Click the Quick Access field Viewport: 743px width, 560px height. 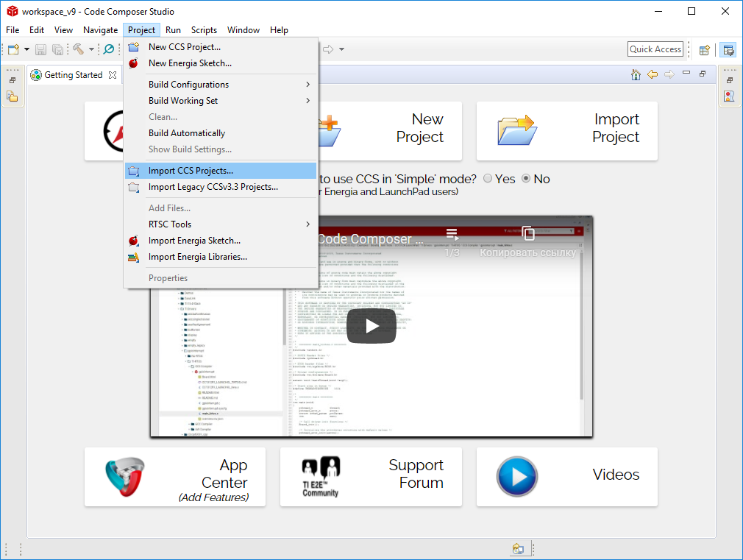[655, 49]
